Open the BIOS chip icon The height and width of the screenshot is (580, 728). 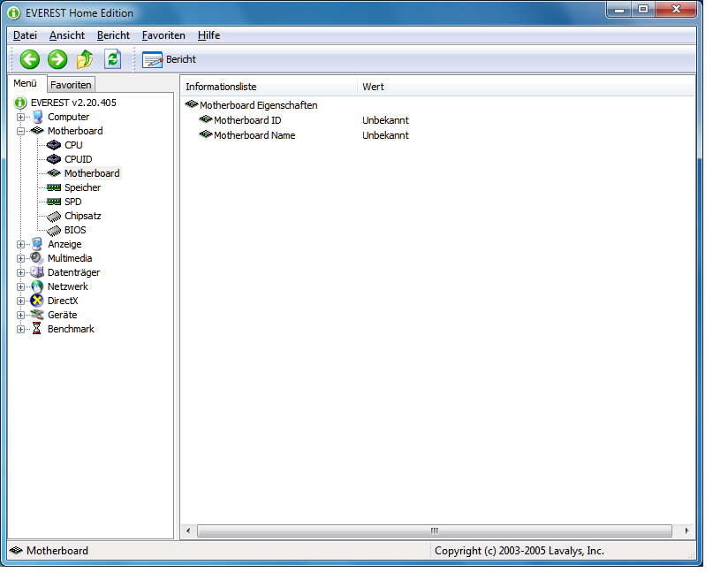(54, 230)
